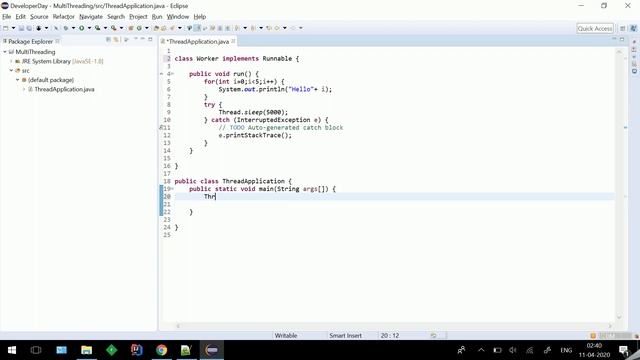Click the Coverage run toolbar icon

point(98,28)
